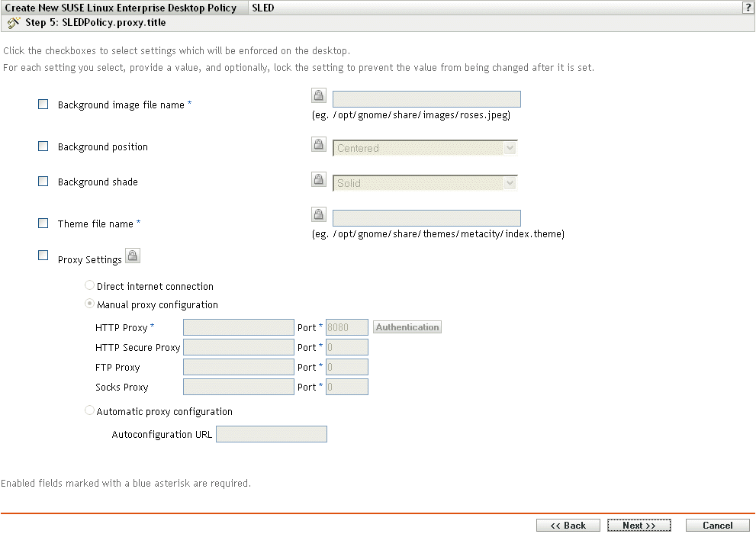Click the lock icon beside Background image file name
This screenshot has height=534, width=756.
(318, 95)
